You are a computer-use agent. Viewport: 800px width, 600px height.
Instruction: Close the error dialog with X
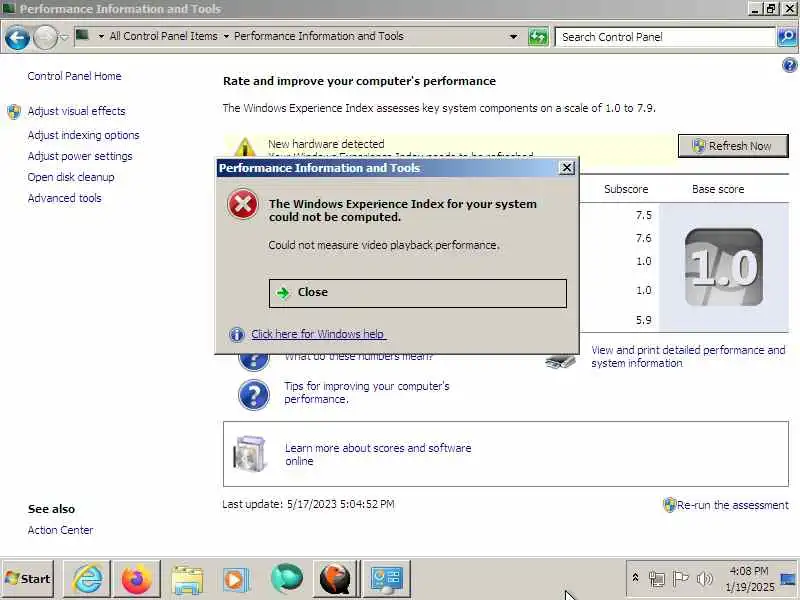567,167
